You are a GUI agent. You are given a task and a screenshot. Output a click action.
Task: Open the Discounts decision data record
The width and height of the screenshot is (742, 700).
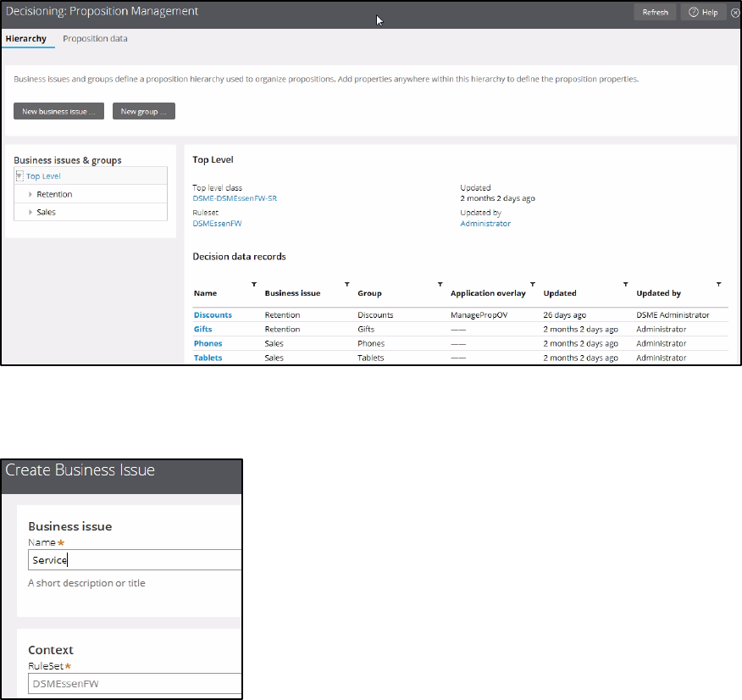point(213,315)
